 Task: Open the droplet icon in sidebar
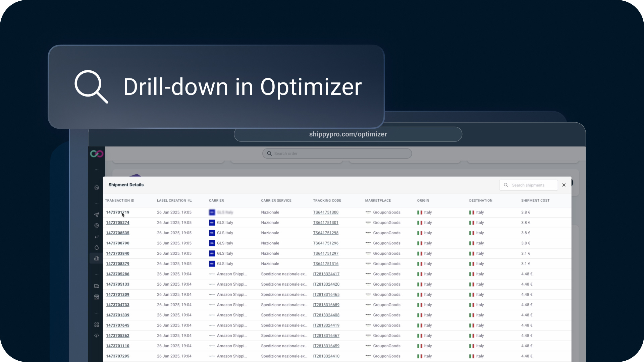[97, 247]
